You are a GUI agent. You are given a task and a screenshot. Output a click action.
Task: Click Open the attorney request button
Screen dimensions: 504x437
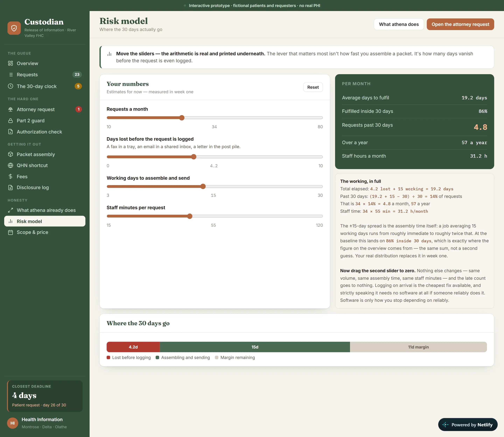460,24
